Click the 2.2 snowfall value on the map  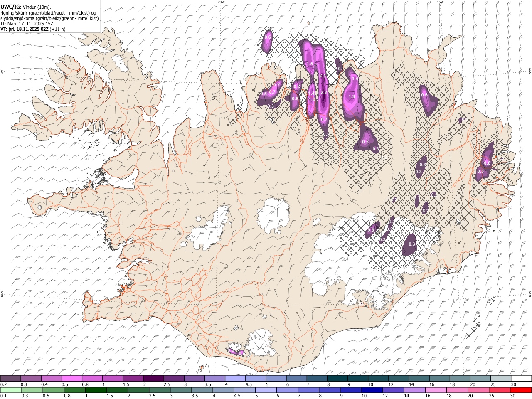click(324, 92)
